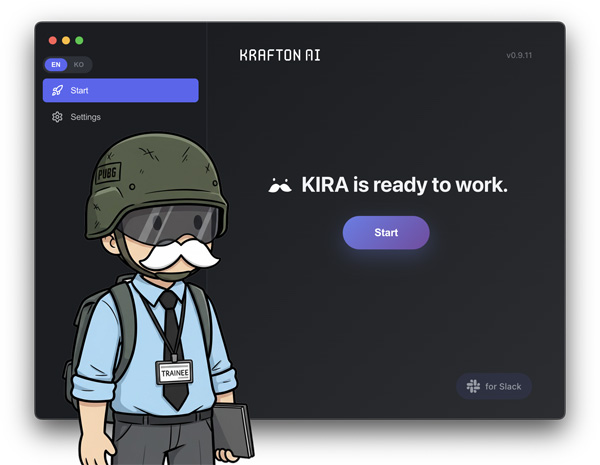Click the mascot's white mustache
Screen dimensions: 600x465
click(x=178, y=258)
